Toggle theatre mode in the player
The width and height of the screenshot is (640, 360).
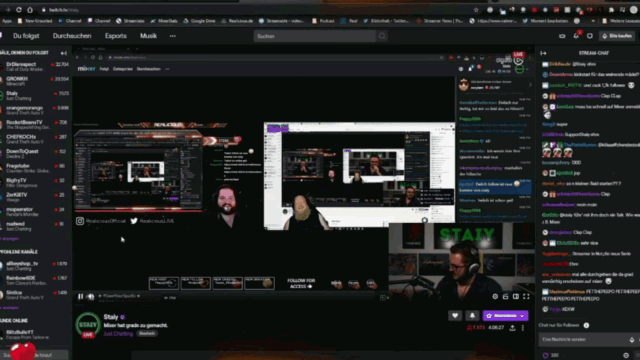pos(516,297)
